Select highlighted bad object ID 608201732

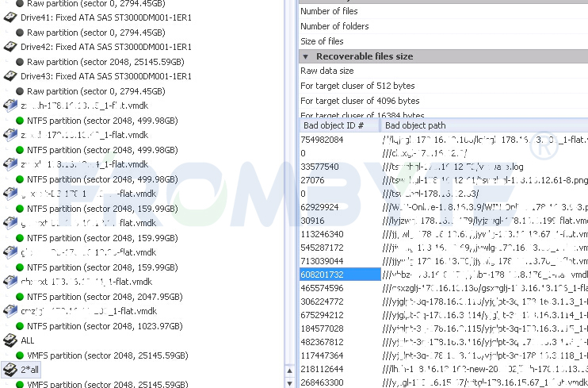pos(340,275)
